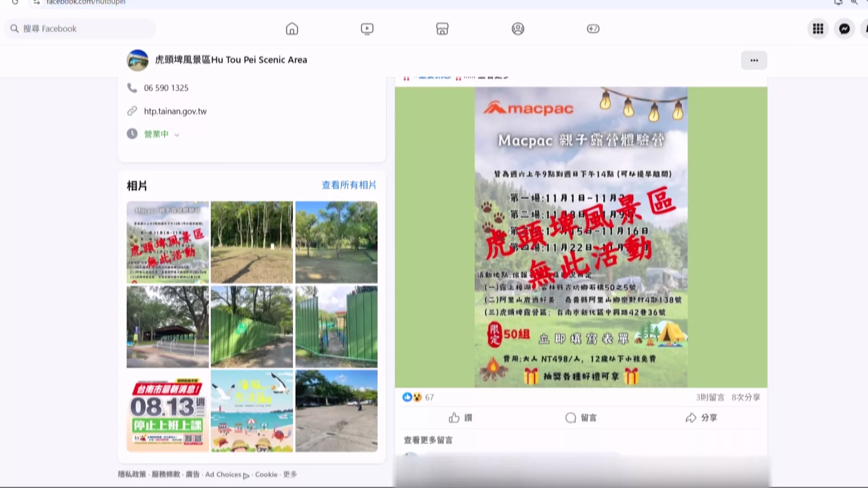Open the Gaming tab icon
This screenshot has height=488, width=868.
pos(593,29)
